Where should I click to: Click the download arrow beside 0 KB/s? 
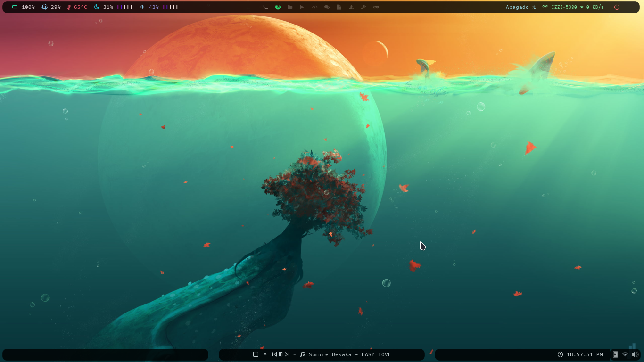[x=582, y=7]
